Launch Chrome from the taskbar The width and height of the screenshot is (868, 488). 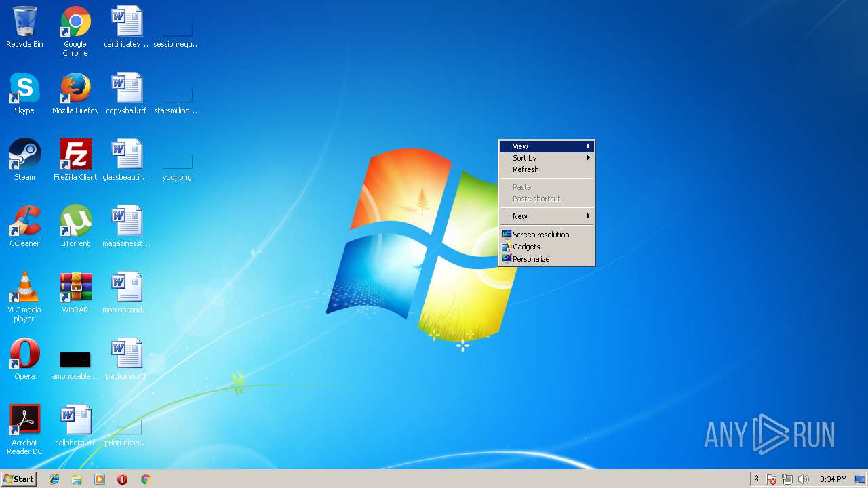[145, 479]
